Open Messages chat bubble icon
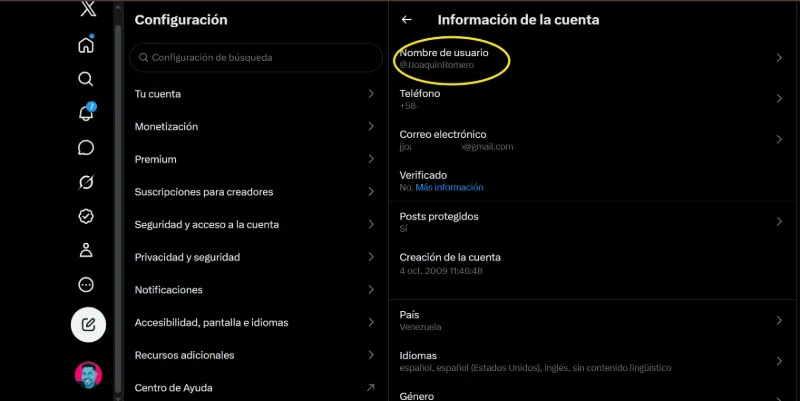Image resolution: width=800 pixels, height=401 pixels. (x=86, y=147)
